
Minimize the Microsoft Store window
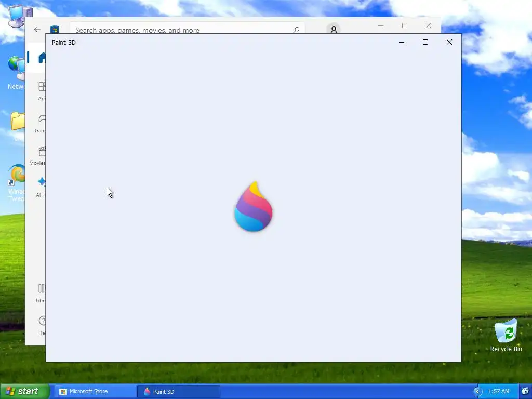[381, 25]
